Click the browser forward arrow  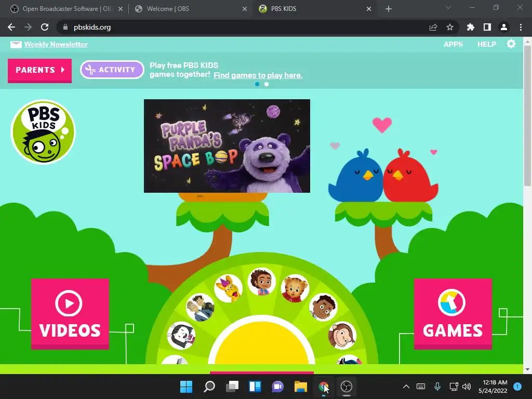(x=28, y=27)
